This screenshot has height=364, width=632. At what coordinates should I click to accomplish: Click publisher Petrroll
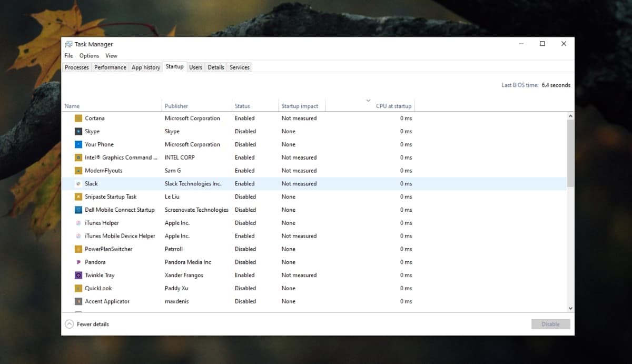[174, 249]
